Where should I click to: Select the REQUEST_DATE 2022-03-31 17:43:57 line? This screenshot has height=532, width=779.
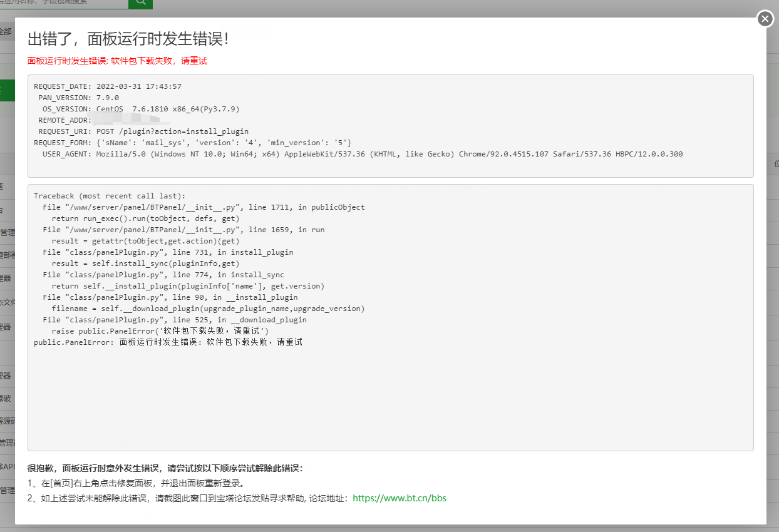pyautogui.click(x=108, y=86)
